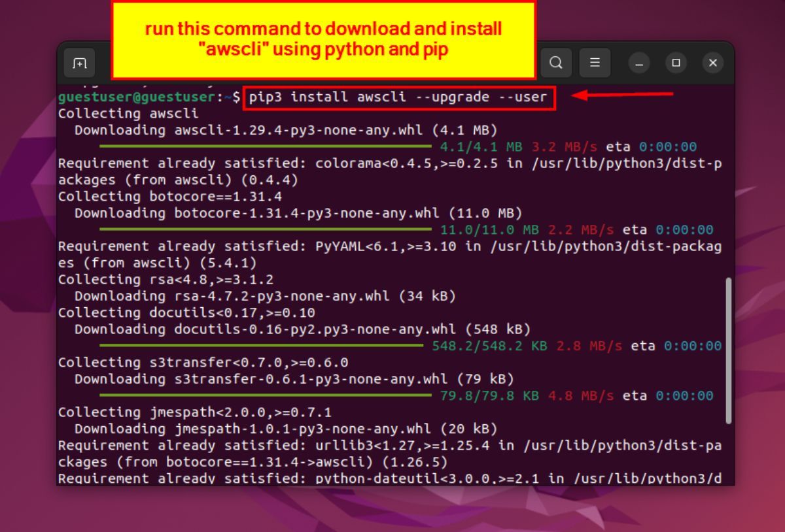Click the terminal vertical scrollbar
The image size is (785, 532).
pyautogui.click(x=729, y=350)
